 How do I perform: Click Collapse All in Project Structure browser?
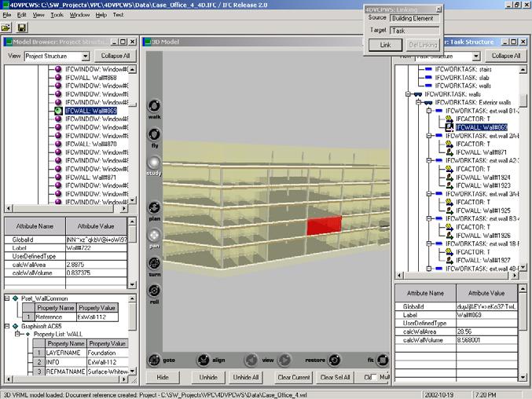116,56
